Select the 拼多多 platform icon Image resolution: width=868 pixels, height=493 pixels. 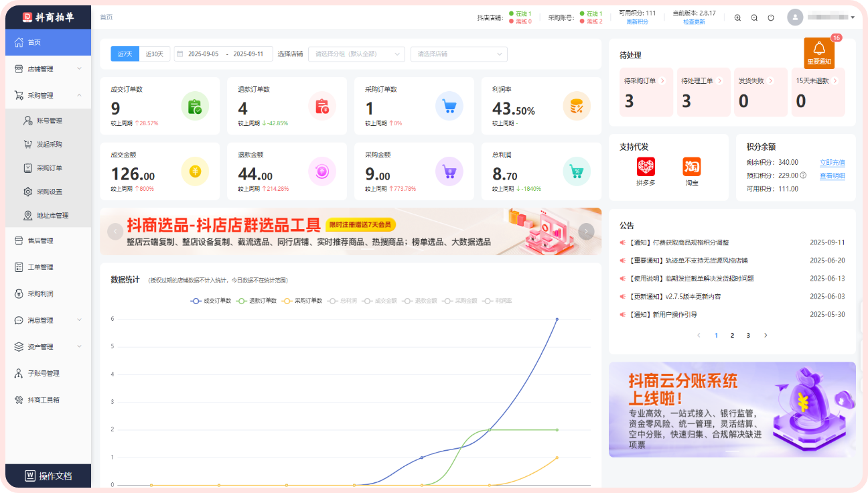point(646,167)
